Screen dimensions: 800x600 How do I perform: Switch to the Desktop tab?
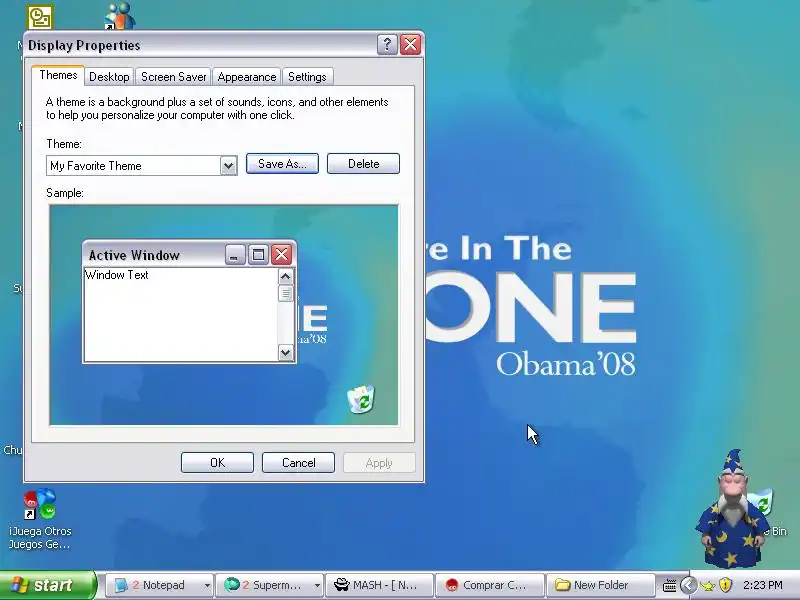click(109, 77)
